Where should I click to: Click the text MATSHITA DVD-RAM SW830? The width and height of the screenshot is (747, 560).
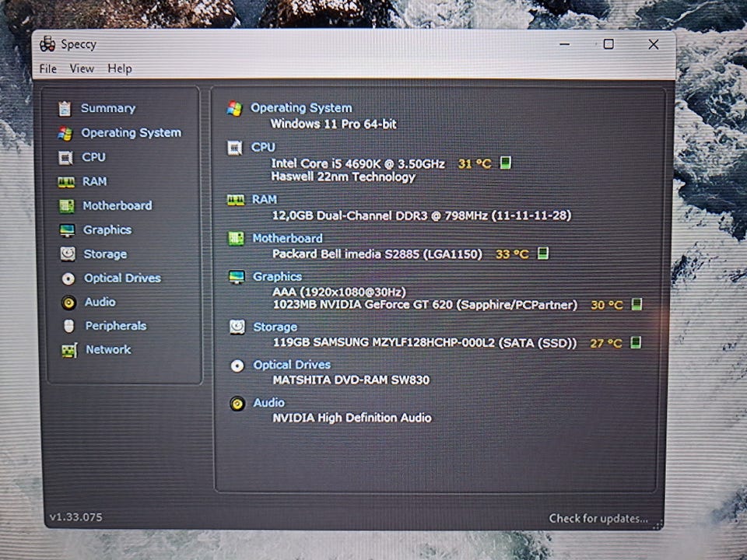click(351, 380)
